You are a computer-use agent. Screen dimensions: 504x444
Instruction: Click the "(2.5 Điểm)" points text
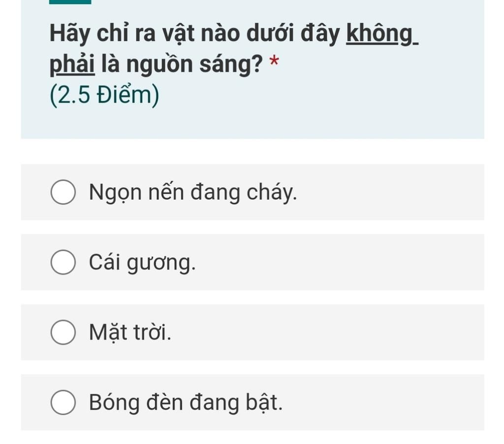pyautogui.click(x=104, y=95)
